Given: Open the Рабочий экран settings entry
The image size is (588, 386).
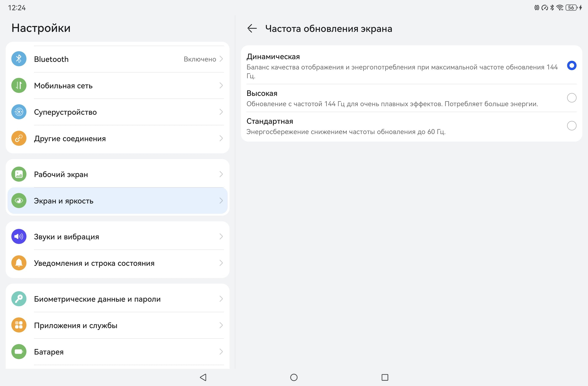Looking at the screenshot, I should (118, 174).
